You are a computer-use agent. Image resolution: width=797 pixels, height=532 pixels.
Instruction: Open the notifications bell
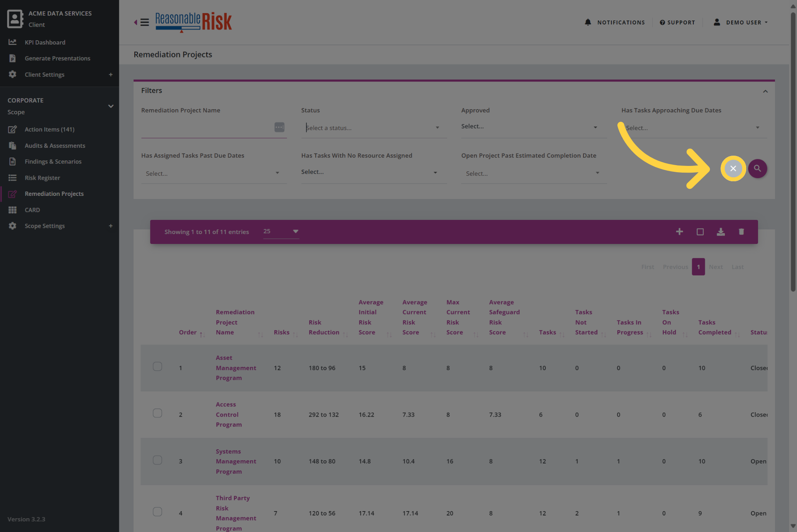[588, 22]
